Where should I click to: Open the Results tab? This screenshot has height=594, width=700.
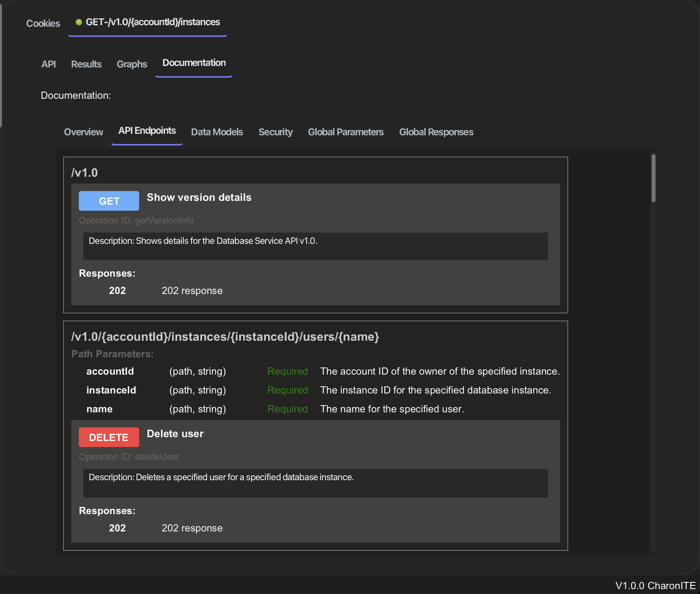point(86,64)
